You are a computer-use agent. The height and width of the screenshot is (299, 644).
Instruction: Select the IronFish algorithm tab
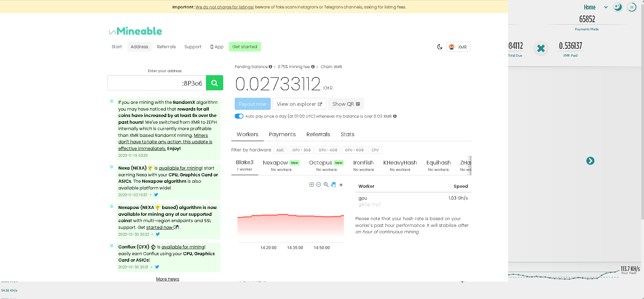click(x=363, y=166)
